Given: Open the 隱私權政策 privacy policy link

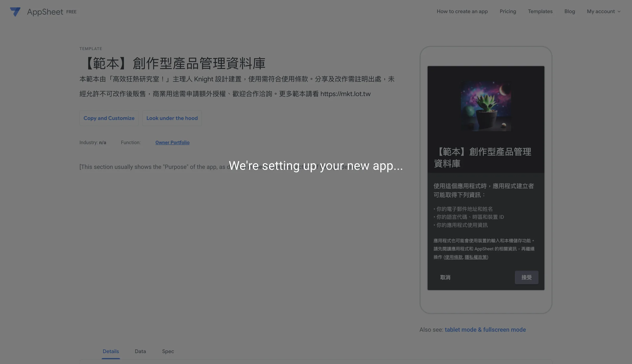Looking at the screenshot, I should 476,257.
